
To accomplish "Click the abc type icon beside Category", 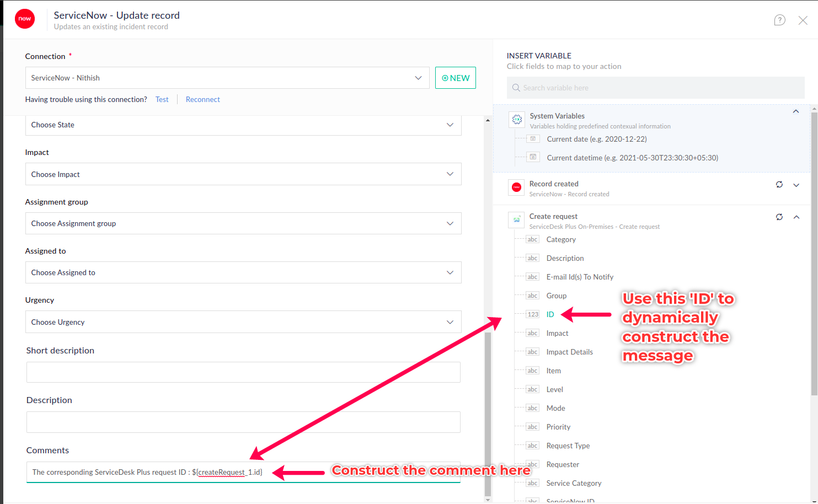I will coord(532,239).
